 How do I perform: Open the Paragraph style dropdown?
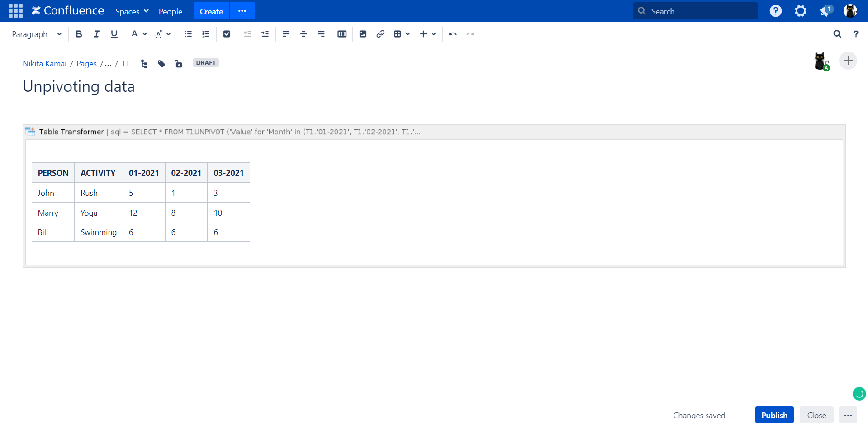coord(37,34)
